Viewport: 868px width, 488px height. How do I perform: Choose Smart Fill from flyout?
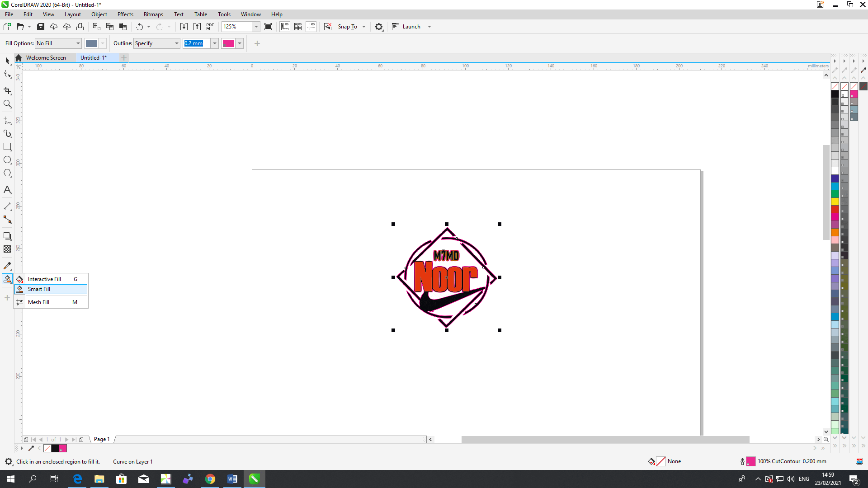(x=51, y=289)
